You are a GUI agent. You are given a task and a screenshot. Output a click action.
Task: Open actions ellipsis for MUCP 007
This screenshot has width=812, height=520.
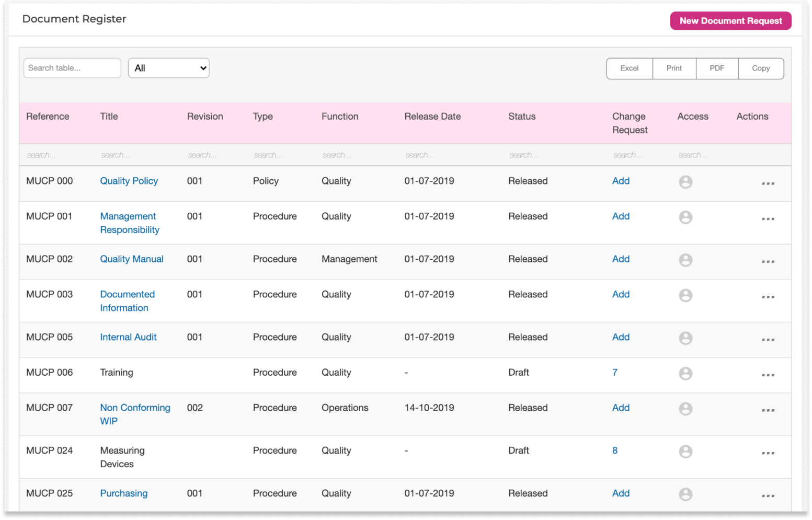[768, 411]
